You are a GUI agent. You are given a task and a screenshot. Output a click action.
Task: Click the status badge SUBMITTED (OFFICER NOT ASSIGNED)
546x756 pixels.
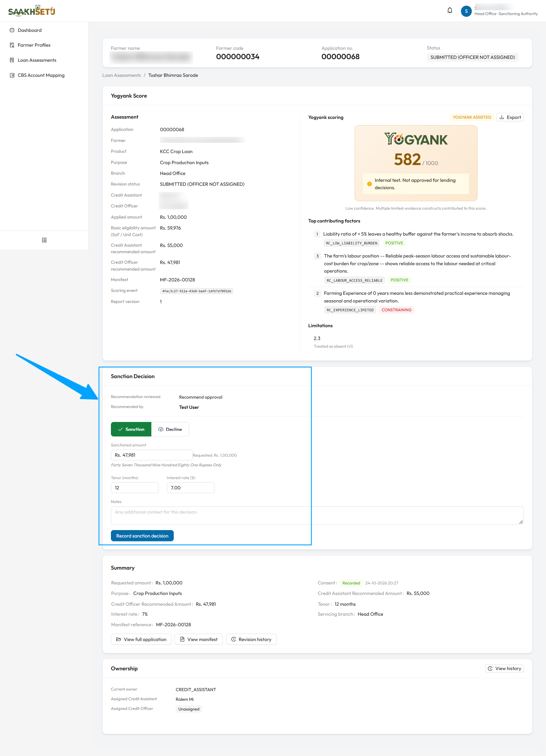(x=472, y=57)
